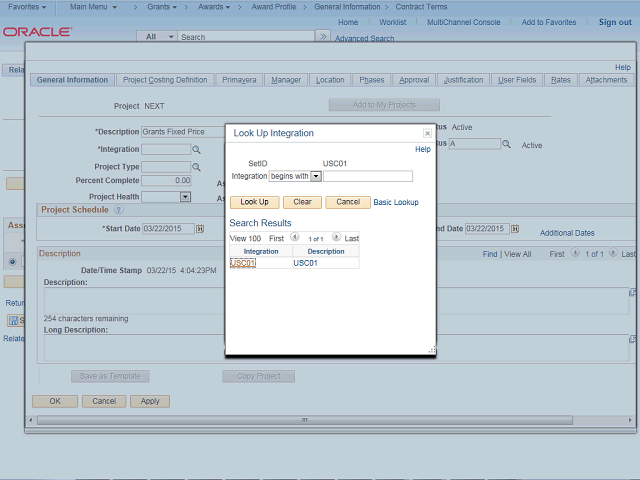Switch to the Justification tab

pos(463,80)
